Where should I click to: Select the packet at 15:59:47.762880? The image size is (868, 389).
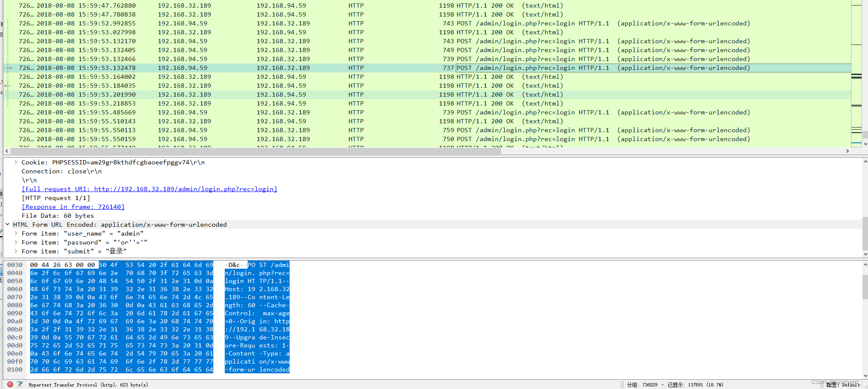(427, 6)
